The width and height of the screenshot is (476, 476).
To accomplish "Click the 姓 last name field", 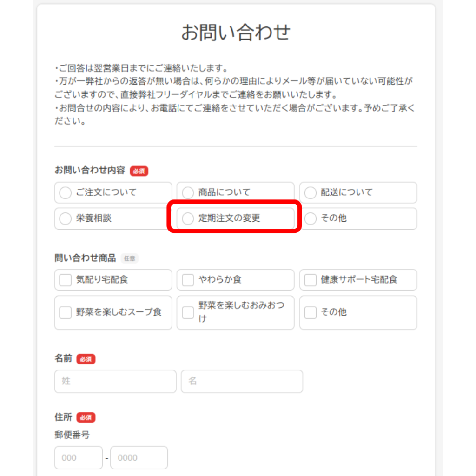I will point(115,381).
